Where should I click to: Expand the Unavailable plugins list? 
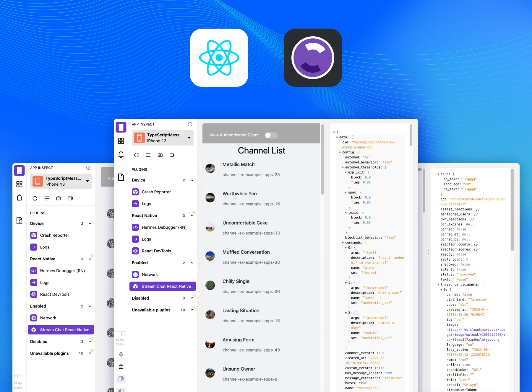(x=192, y=310)
